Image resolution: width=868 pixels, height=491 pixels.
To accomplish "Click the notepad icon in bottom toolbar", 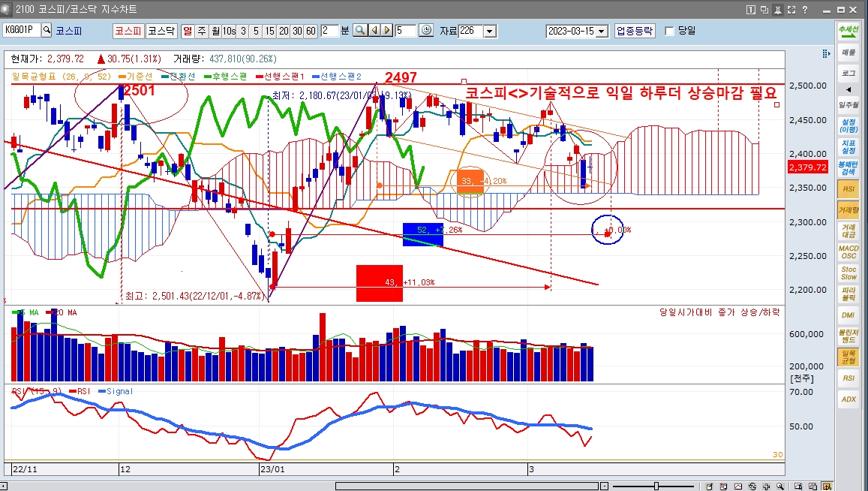I will [x=709, y=486].
